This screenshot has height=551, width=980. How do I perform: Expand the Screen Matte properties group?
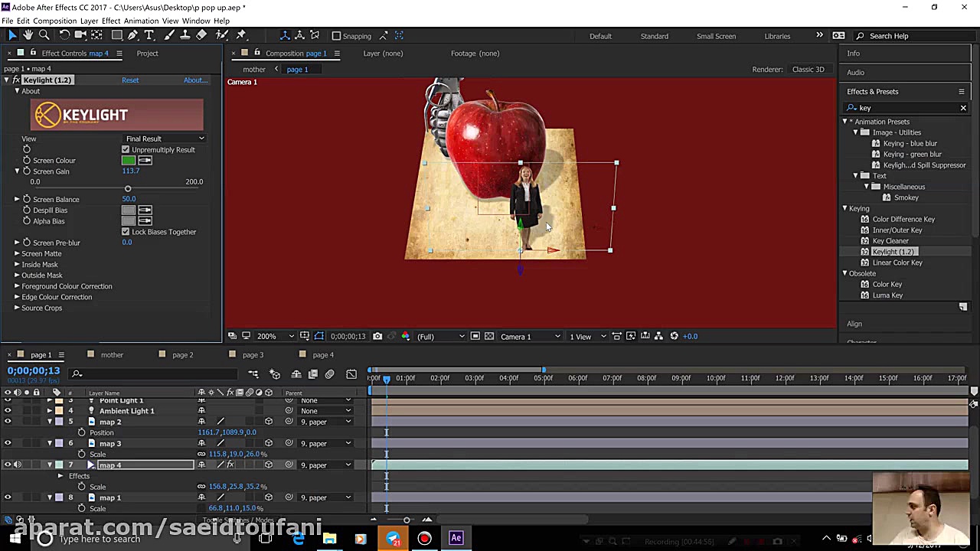pos(17,253)
